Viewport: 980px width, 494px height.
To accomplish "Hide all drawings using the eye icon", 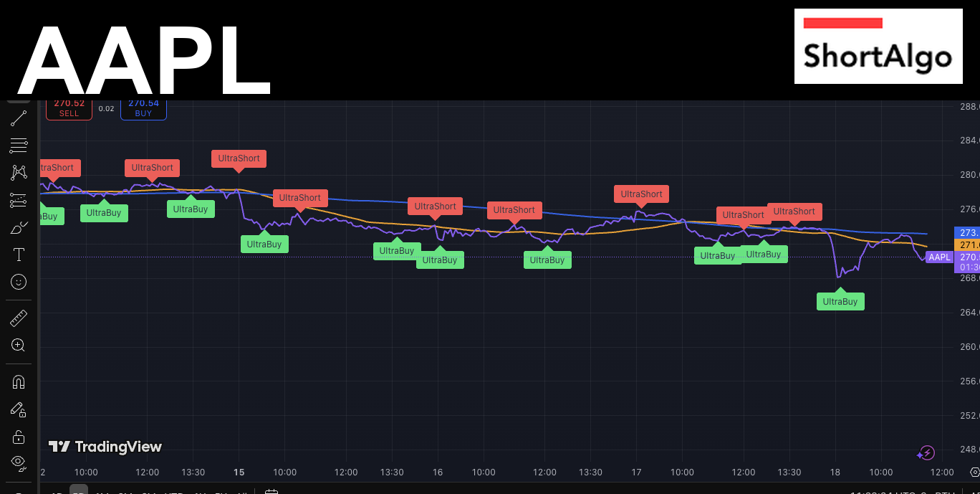I will [x=19, y=462].
